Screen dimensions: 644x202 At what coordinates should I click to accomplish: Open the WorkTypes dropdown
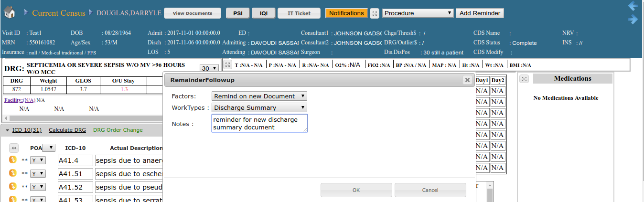coord(260,108)
